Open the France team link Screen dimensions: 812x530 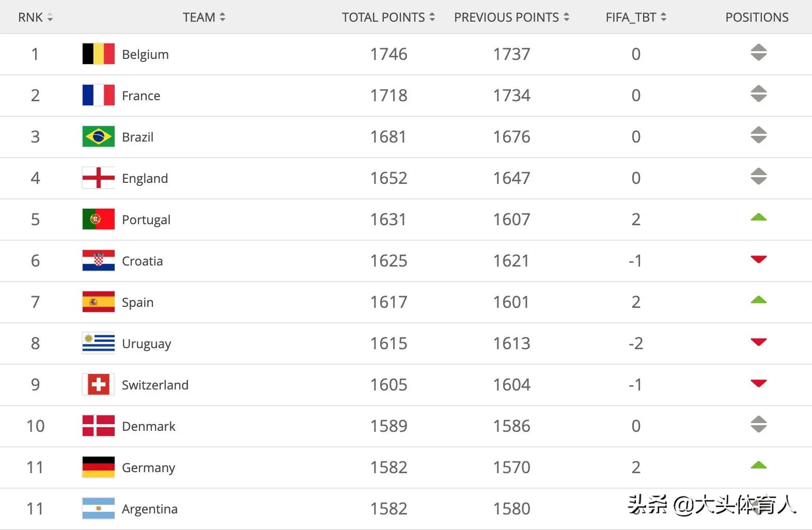point(141,96)
